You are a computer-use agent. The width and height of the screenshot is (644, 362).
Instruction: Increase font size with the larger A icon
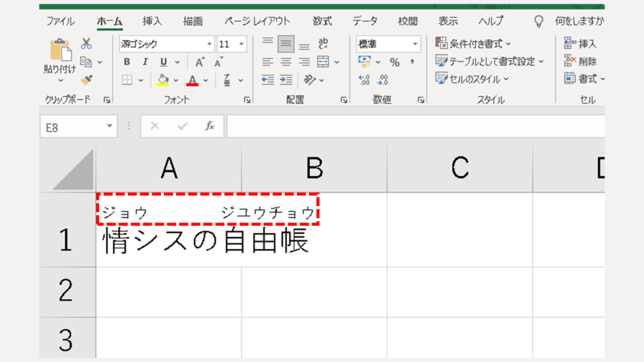click(x=200, y=62)
